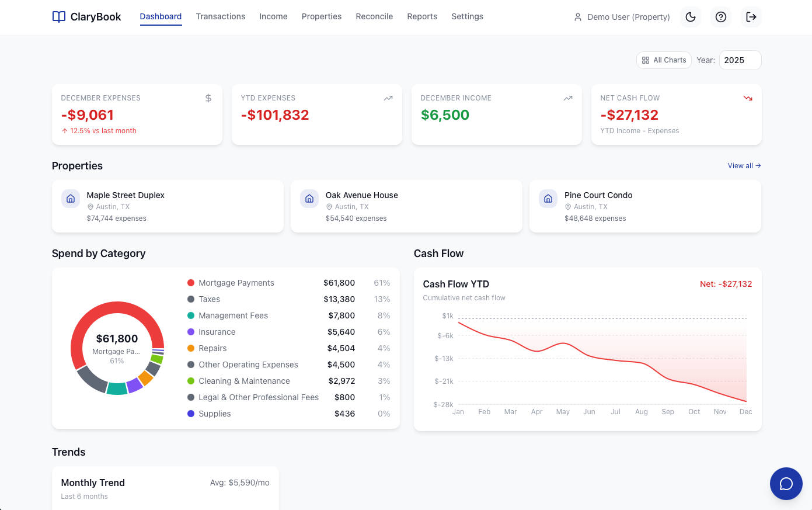This screenshot has width=812, height=510.
Task: Switch to the Transactions tab
Action: [221, 16]
